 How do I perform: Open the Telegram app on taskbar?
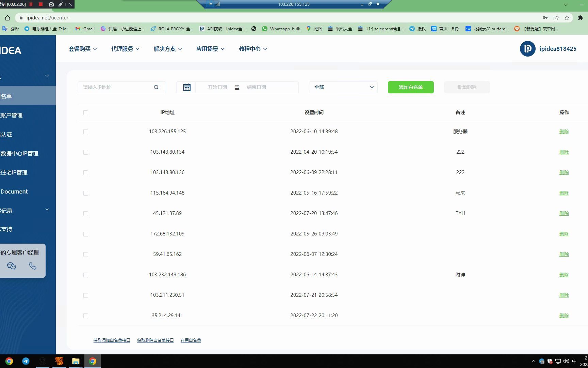[26, 361]
